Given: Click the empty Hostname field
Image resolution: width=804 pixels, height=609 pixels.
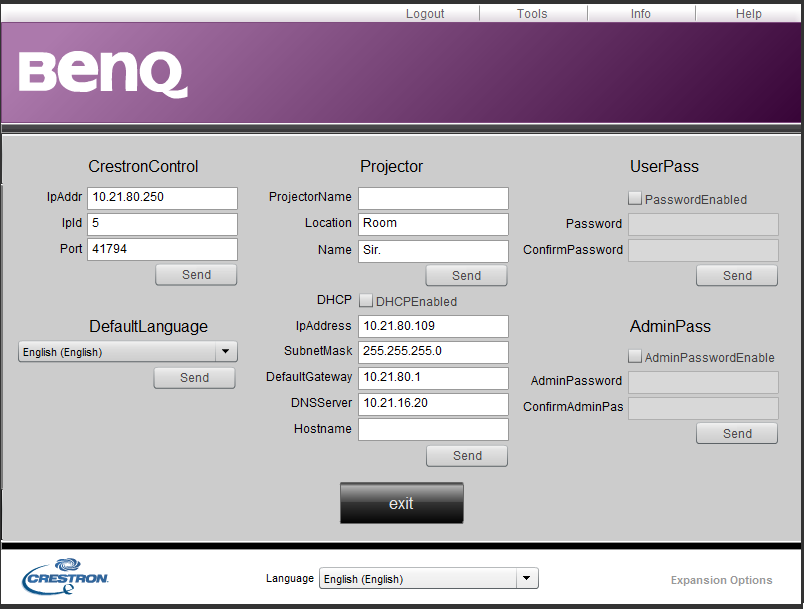Looking at the screenshot, I should 433,430.
